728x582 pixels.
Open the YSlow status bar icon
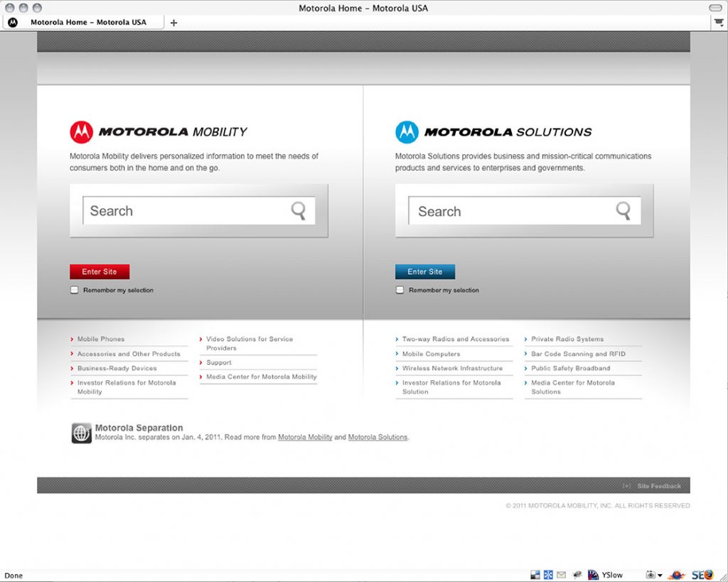point(606,575)
